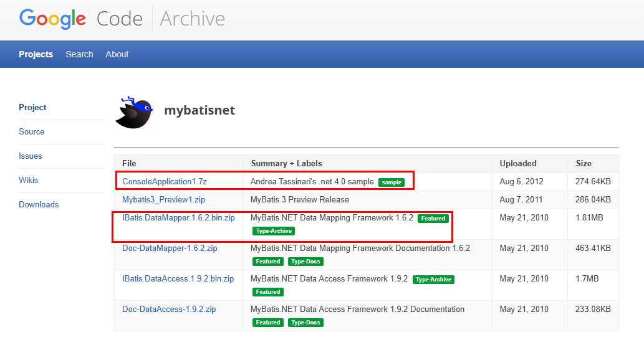Click the 'Uploaded' column header
This screenshot has height=345, width=644.
pos(518,163)
